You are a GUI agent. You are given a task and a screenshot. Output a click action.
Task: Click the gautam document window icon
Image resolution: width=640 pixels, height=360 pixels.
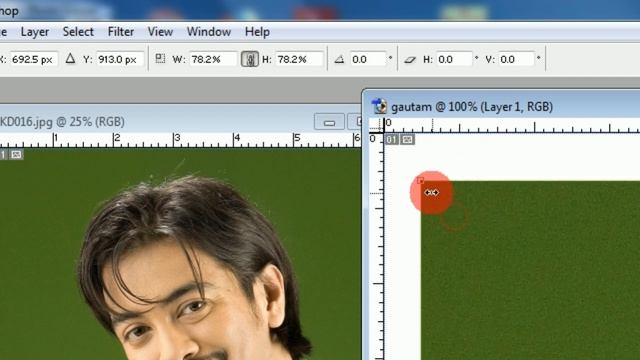[379, 106]
